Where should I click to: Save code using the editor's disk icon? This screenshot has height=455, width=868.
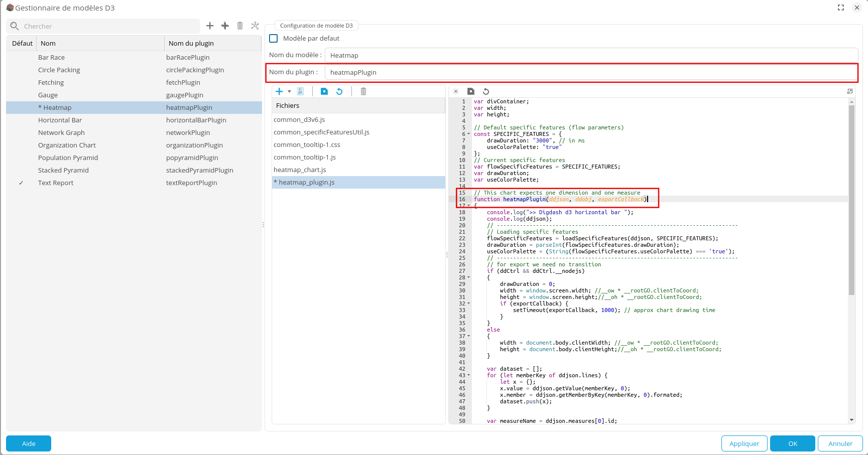pos(470,91)
